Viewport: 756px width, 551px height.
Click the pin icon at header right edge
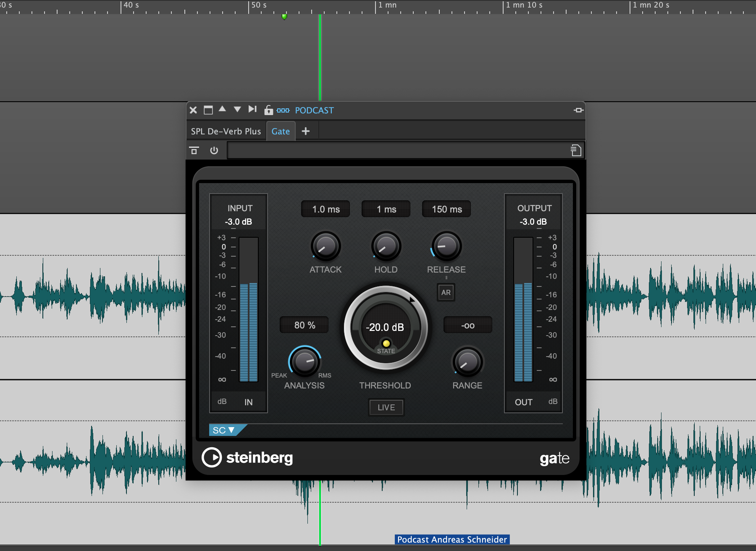point(578,110)
